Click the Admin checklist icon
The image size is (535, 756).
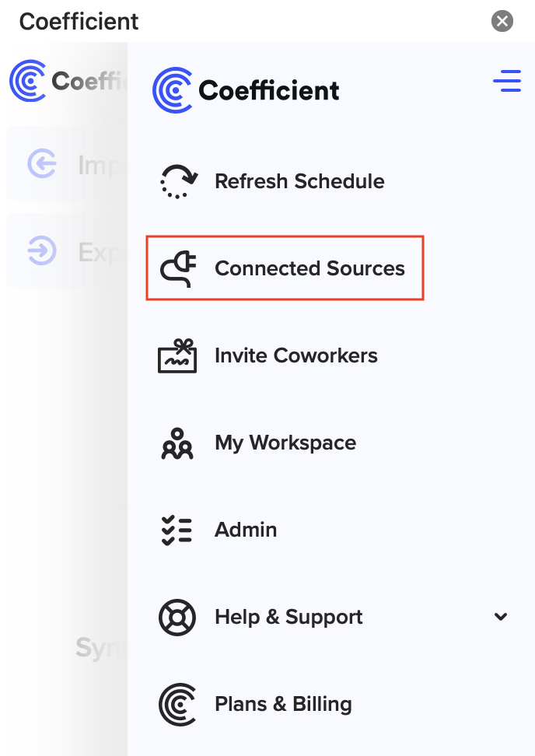pos(177,530)
